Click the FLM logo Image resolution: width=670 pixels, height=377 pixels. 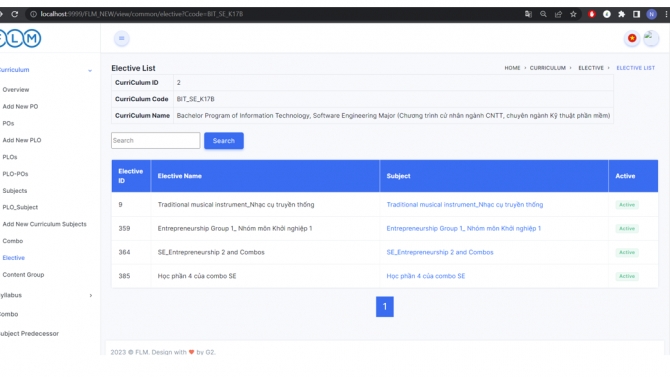click(x=20, y=38)
